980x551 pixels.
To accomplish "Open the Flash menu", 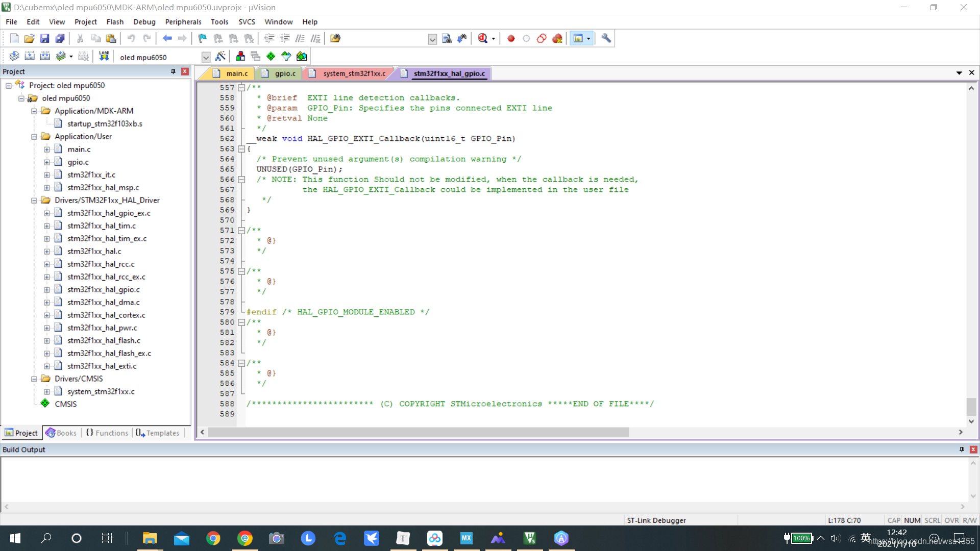I will pos(115,22).
